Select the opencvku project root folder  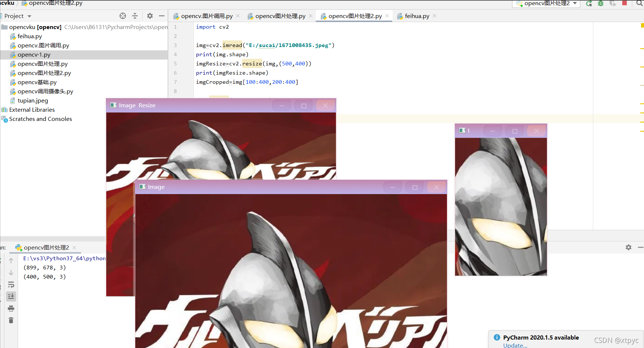click(35, 27)
